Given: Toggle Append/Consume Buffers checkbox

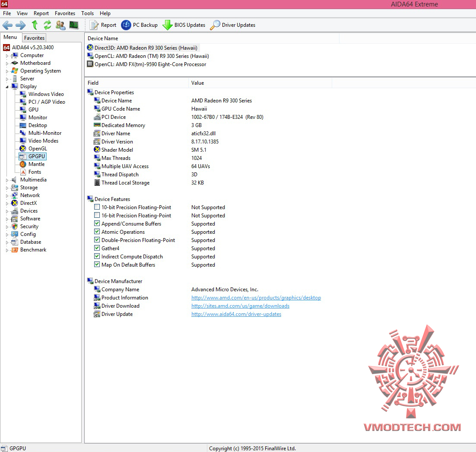Looking at the screenshot, I should tap(97, 223).
